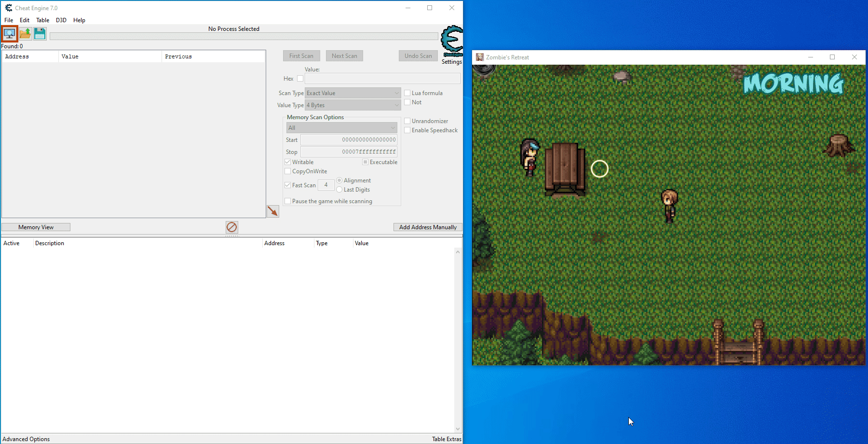Check Enable Speedhack
Viewport: 868px width, 444px height.
407,130
